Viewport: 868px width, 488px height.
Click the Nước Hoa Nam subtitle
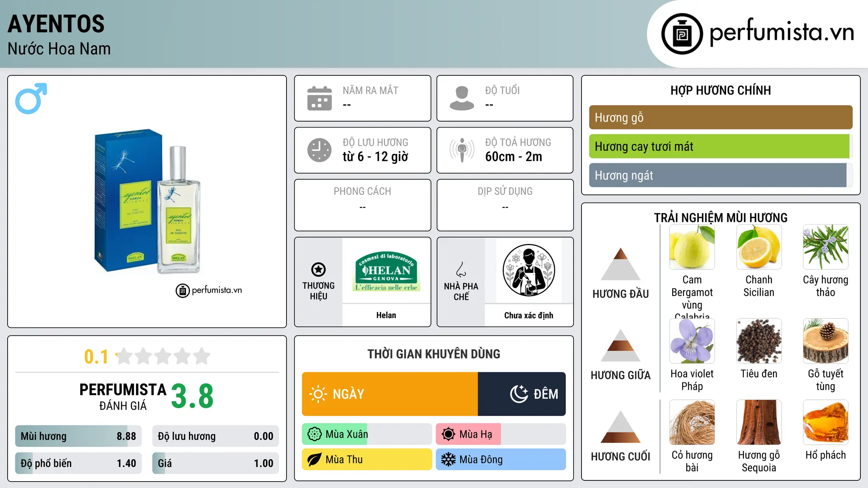point(59,49)
